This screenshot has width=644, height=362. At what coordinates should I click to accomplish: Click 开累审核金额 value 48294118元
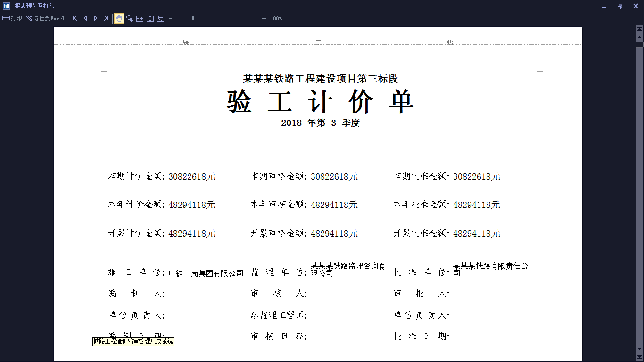pyautogui.click(x=334, y=233)
